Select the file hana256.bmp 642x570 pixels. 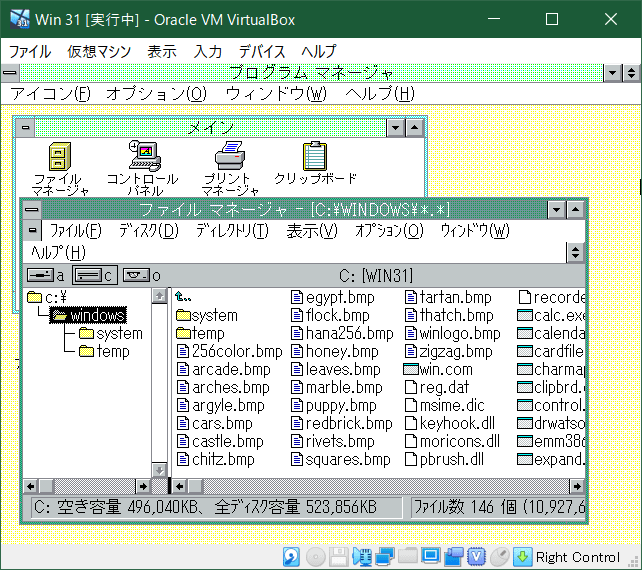pyautogui.click(x=342, y=333)
